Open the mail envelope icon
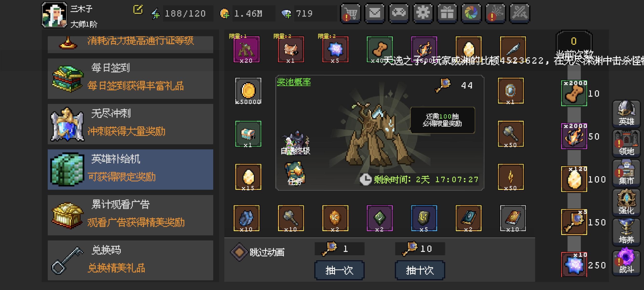Screen dimensions: 644x290 click(375, 13)
